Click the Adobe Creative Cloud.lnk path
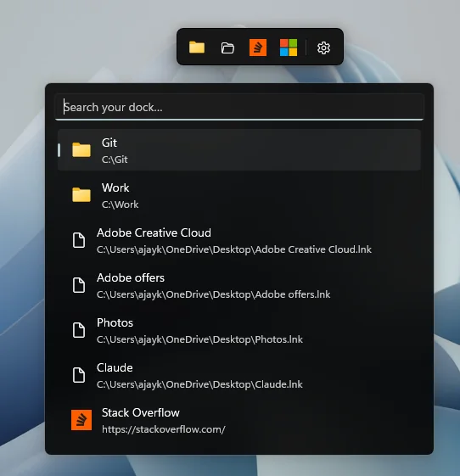This screenshot has width=460, height=476. tap(234, 249)
